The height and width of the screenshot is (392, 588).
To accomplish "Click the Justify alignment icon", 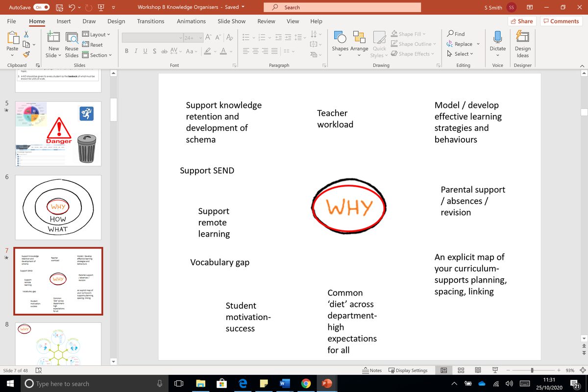I will (274, 51).
